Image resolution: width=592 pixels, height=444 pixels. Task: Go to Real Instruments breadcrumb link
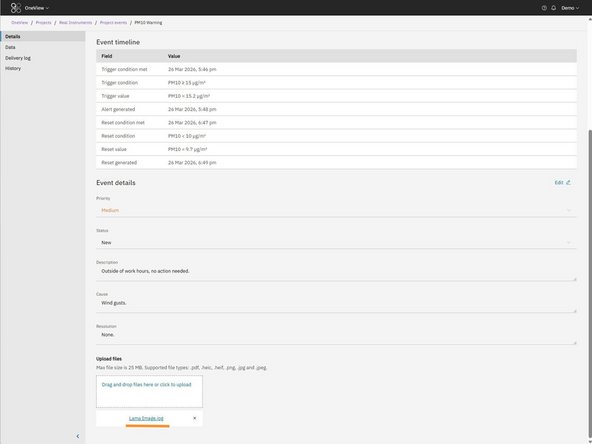point(76,23)
